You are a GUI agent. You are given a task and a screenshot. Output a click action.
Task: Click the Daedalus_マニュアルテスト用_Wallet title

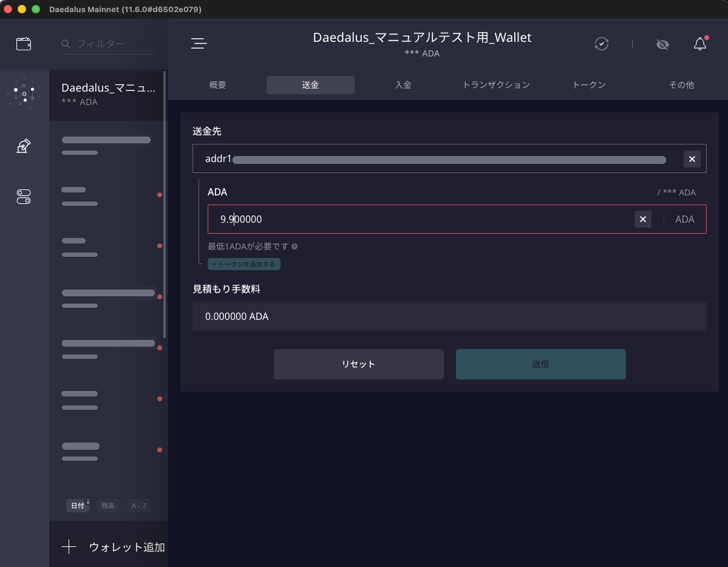(x=422, y=37)
